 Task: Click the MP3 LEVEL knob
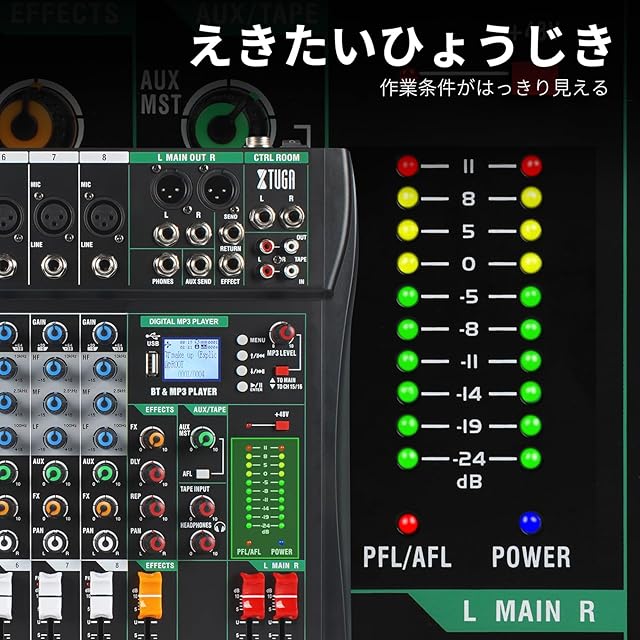[x=282, y=334]
